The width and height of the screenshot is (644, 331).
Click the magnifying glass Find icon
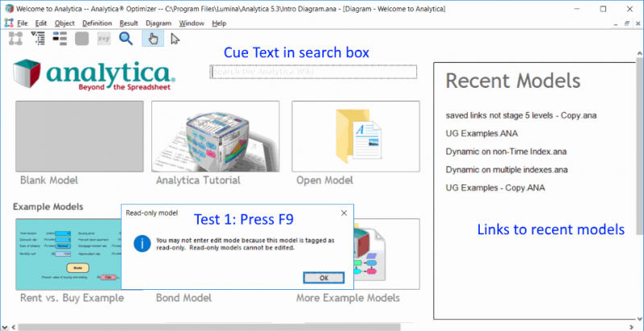[126, 39]
